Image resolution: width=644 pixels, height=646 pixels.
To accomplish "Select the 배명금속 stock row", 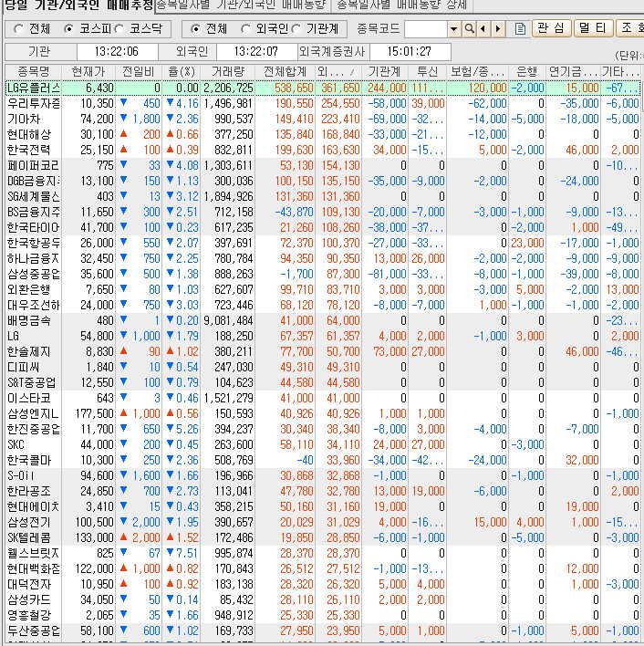I will [323, 320].
